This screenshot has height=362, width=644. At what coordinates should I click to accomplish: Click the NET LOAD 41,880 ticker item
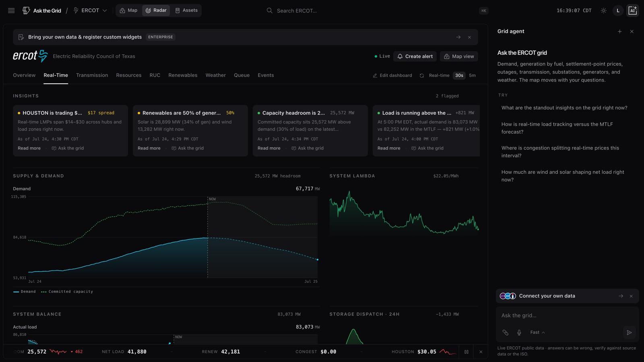point(124,352)
